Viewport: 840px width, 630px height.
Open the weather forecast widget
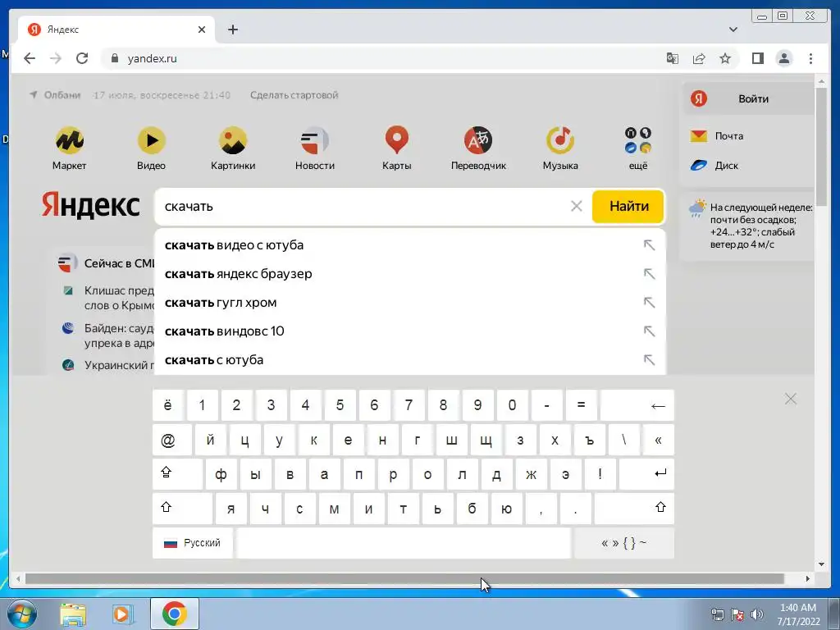point(750,226)
